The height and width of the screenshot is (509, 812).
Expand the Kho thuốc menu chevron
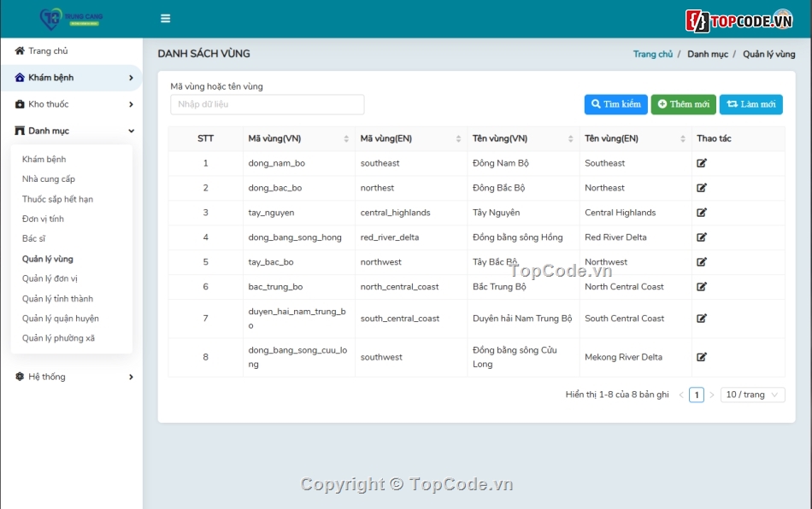[x=131, y=104]
